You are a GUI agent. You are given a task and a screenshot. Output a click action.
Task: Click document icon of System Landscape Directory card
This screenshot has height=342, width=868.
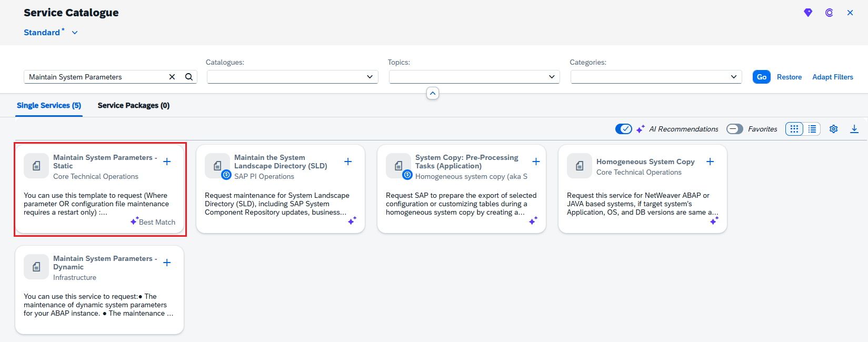(217, 166)
